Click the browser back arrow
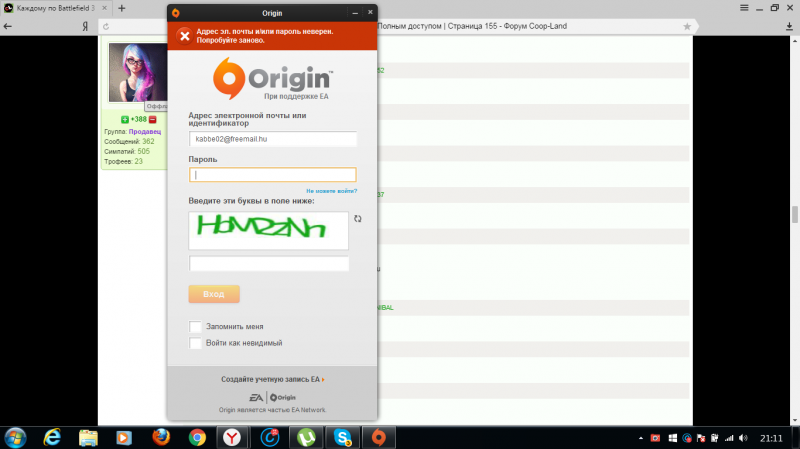800x449 pixels. click(x=8, y=27)
